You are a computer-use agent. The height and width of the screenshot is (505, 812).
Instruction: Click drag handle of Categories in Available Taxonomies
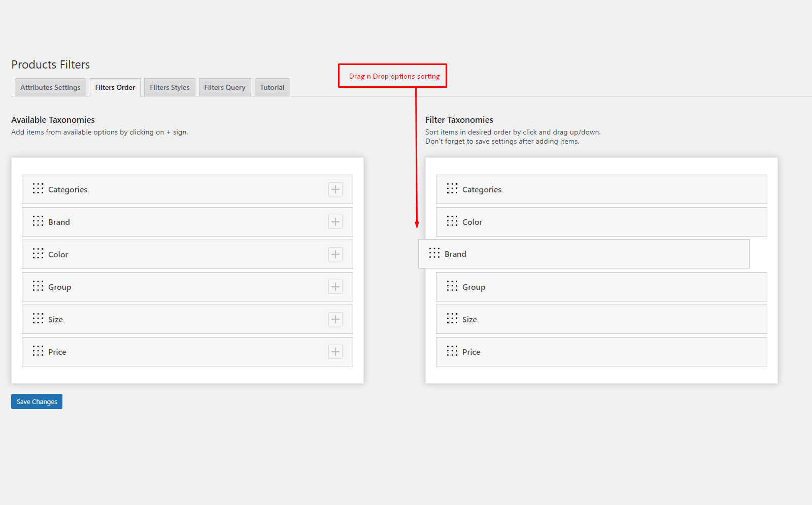38,188
